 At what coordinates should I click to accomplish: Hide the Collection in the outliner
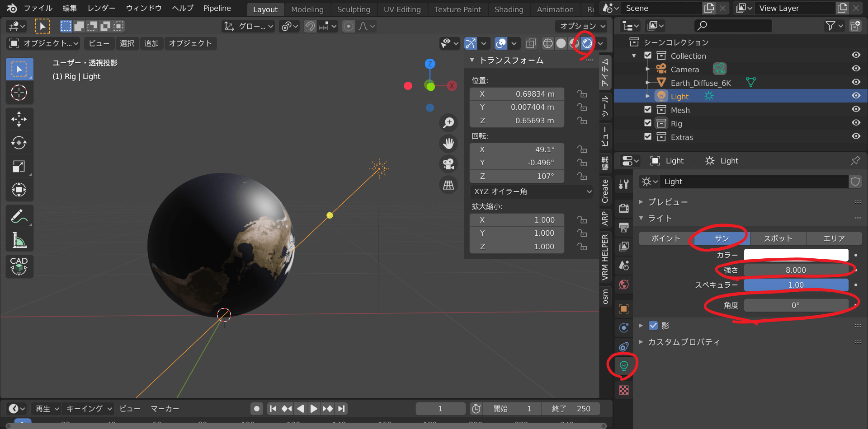pyautogui.click(x=856, y=55)
